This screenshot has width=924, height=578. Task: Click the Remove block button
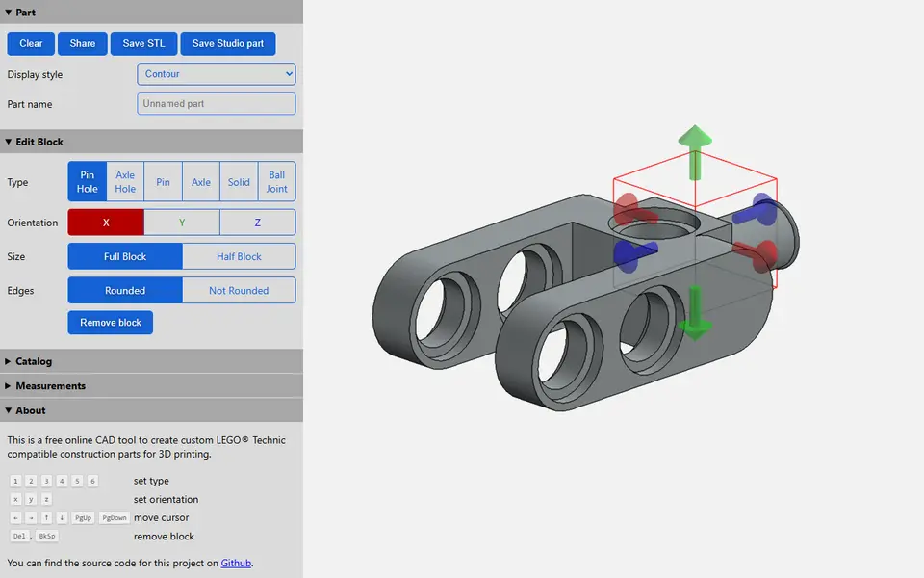(110, 323)
